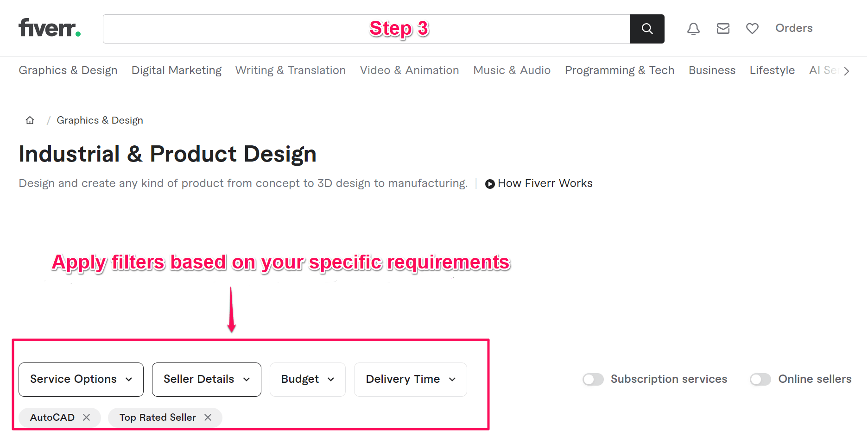The height and width of the screenshot is (431, 868).
Task: Open the Delivery Time dropdown
Action: click(x=410, y=379)
